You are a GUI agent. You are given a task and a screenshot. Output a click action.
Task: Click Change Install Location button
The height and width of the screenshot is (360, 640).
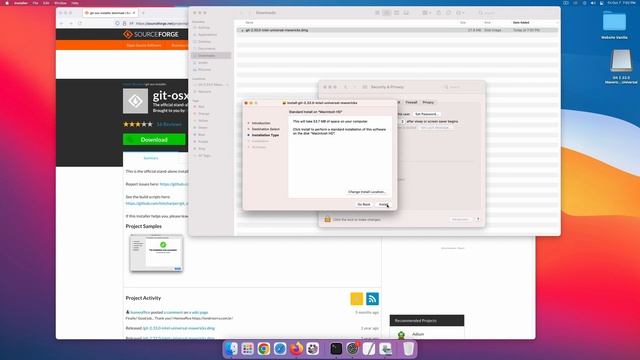(x=366, y=192)
